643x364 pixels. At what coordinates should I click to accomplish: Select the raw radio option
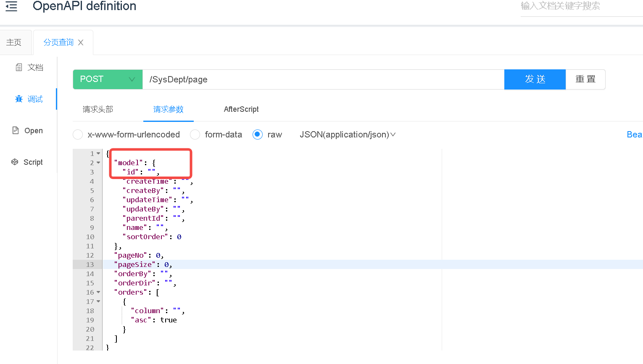[258, 135]
